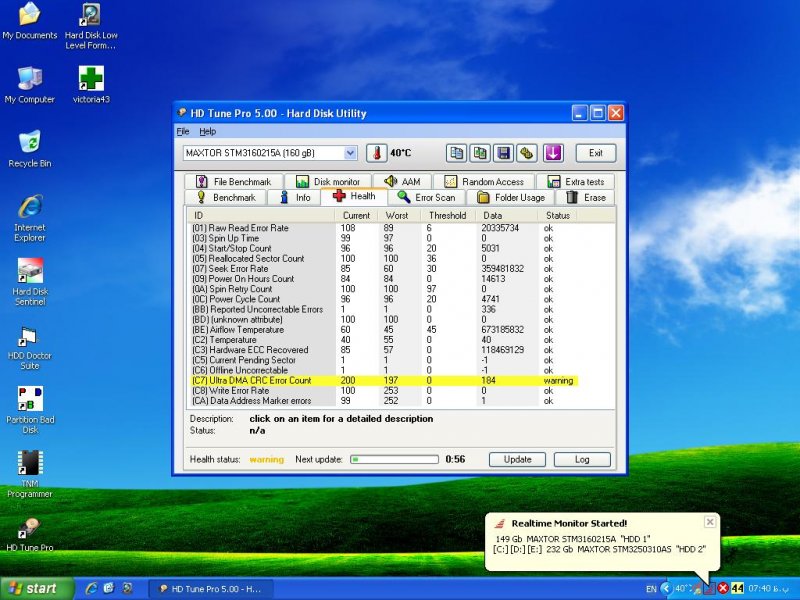Click the purple down-arrow toolbar icon
800x600 pixels.
tap(553, 153)
